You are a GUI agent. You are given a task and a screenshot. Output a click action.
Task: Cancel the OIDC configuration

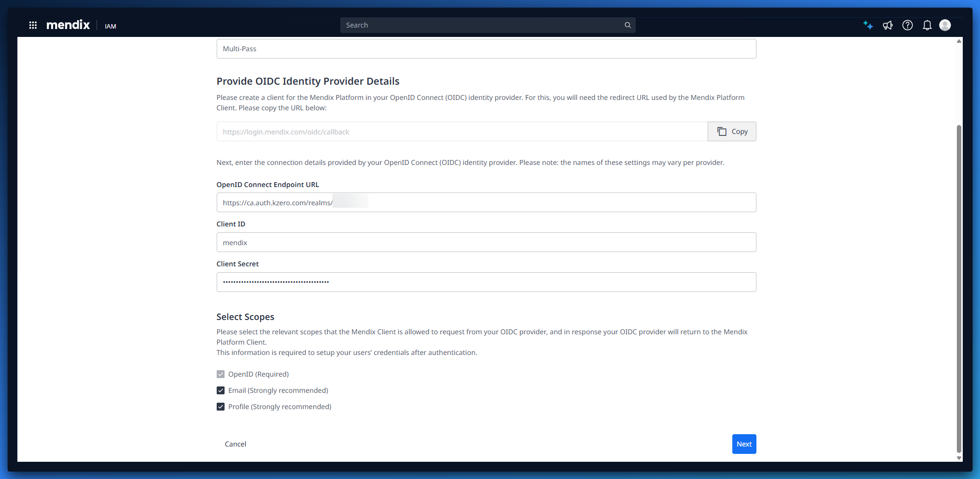[x=235, y=444]
